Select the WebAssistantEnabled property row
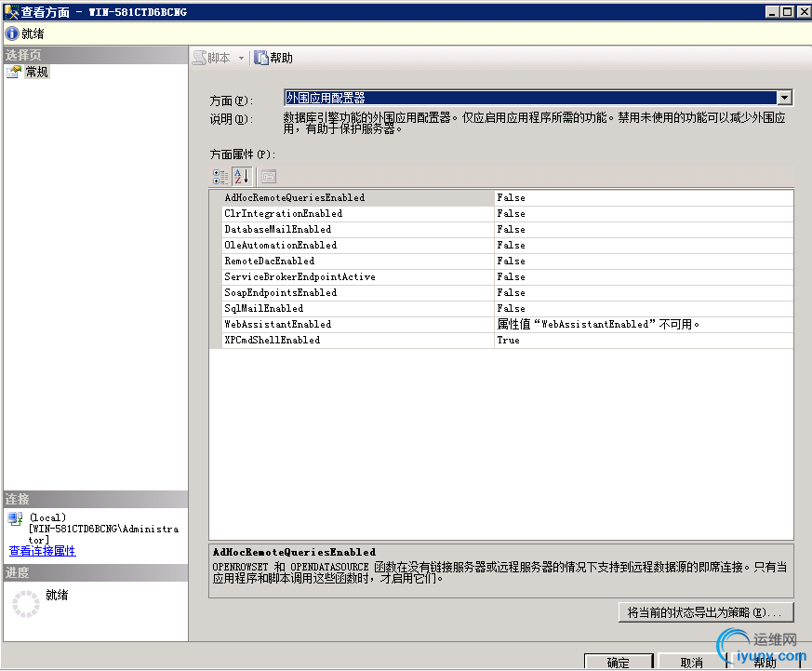Viewport: 812px width, 671px height. (501, 325)
